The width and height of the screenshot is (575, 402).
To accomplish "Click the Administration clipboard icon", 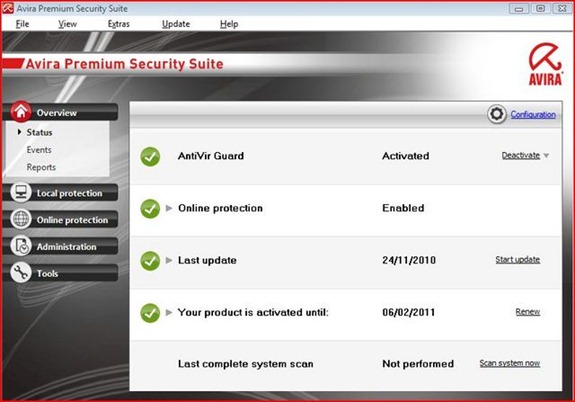I will coord(21,246).
